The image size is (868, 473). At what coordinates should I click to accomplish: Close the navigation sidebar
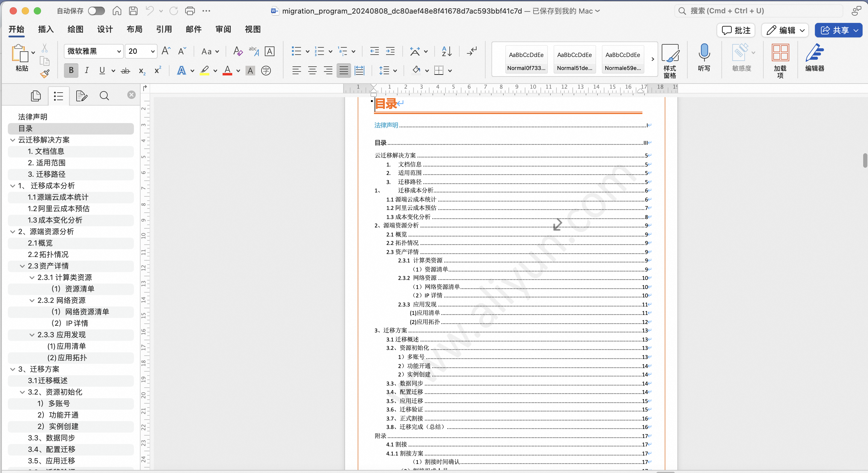(131, 95)
